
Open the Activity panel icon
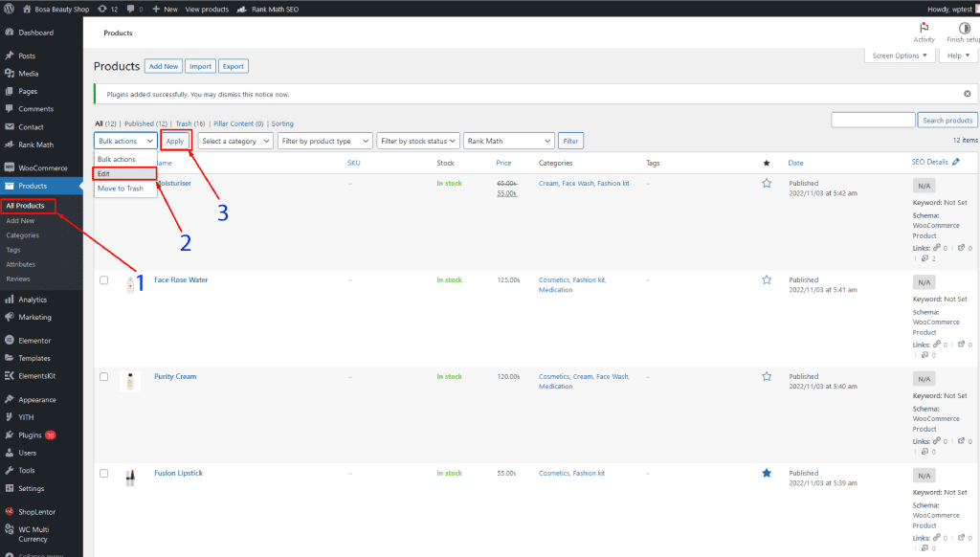pyautogui.click(x=924, y=29)
